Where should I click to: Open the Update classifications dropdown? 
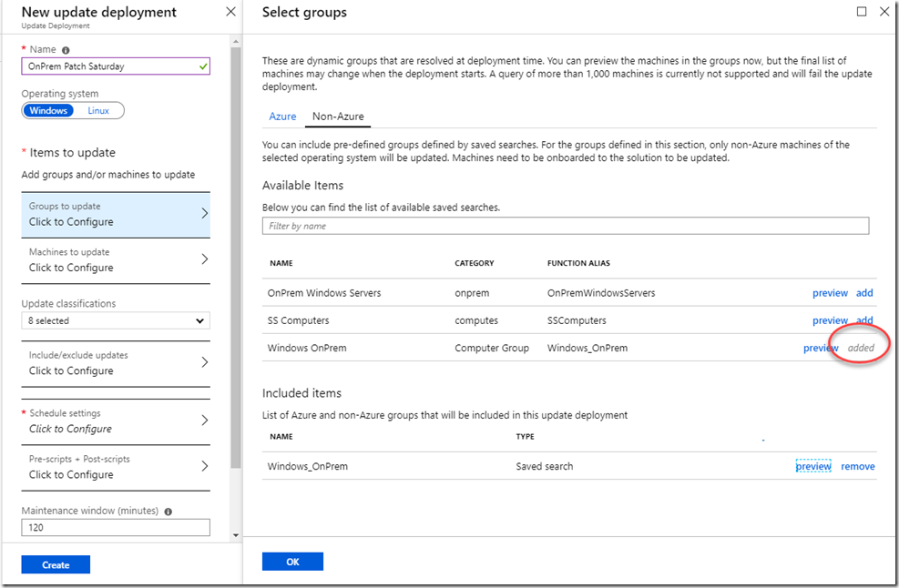point(116,320)
